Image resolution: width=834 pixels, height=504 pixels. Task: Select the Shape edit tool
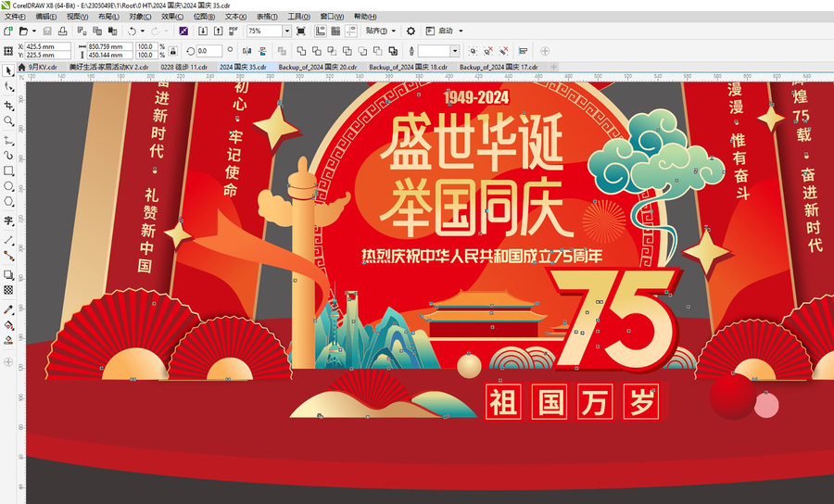pos(8,87)
